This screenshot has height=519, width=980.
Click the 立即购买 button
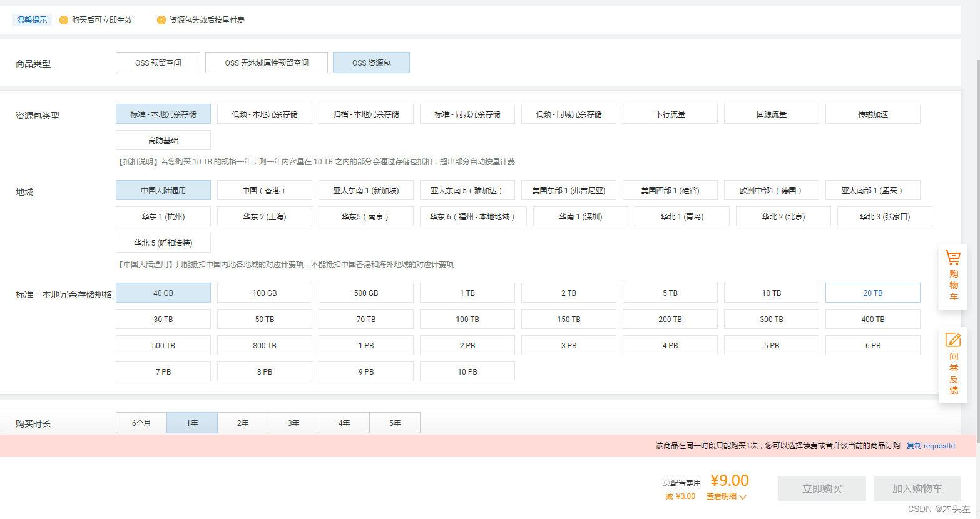coord(822,488)
